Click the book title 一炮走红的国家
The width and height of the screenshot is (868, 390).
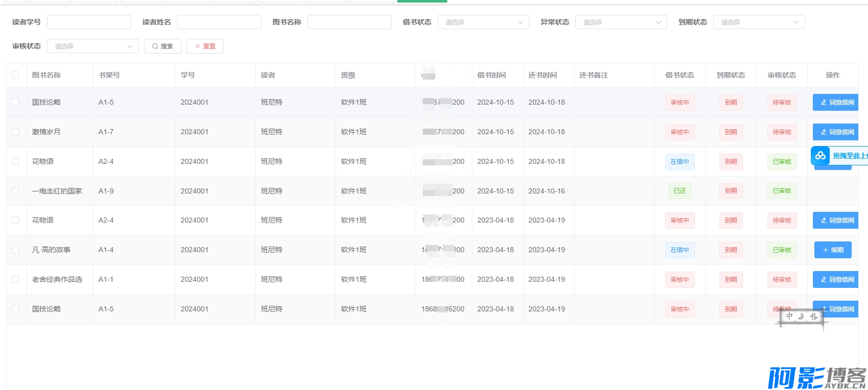[57, 191]
